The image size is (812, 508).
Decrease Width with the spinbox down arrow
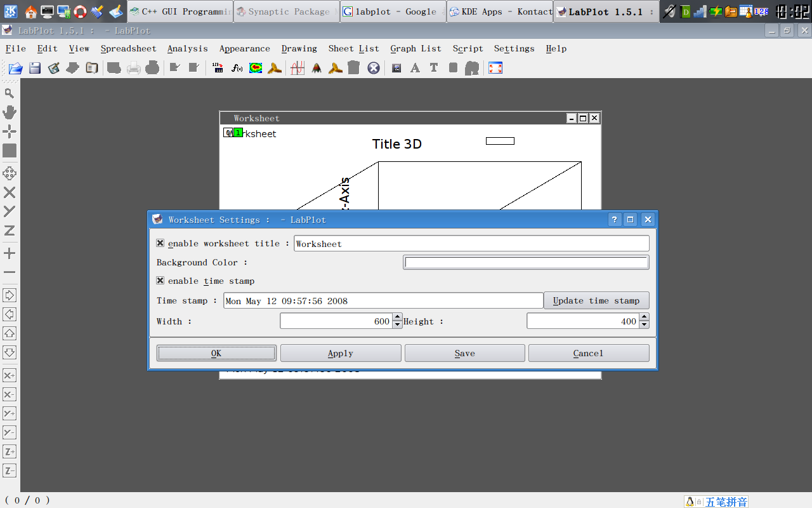pos(397,324)
